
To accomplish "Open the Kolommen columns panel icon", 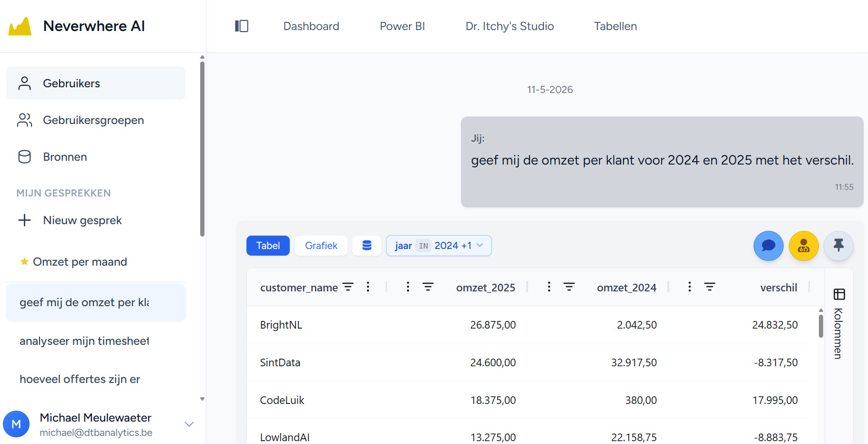I will [x=839, y=294].
